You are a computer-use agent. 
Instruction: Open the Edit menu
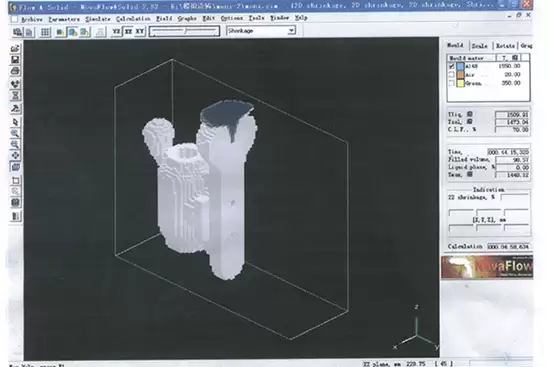208,18
